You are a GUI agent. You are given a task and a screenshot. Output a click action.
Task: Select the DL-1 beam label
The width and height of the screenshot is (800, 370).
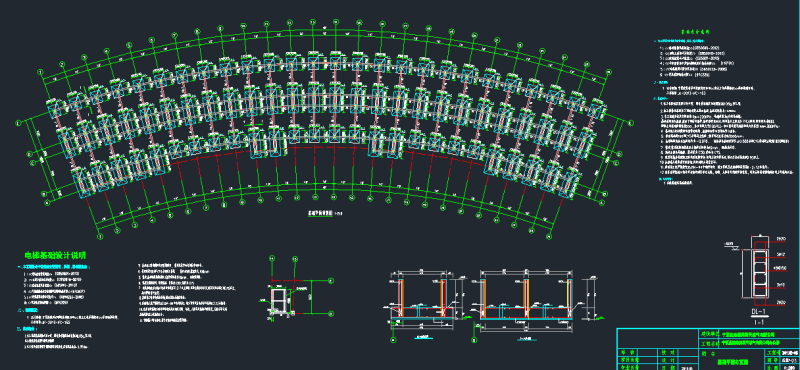pyautogui.click(x=759, y=311)
